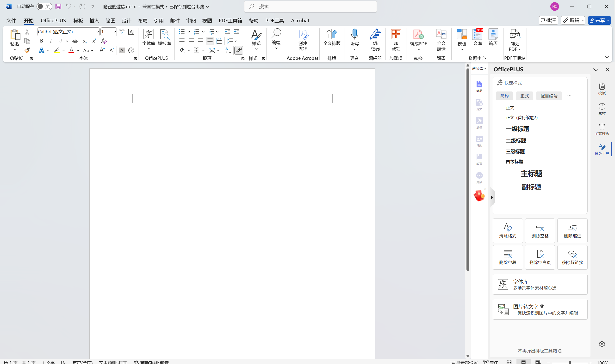
Task: Click the Format Painter brush icon
Action: click(x=27, y=50)
